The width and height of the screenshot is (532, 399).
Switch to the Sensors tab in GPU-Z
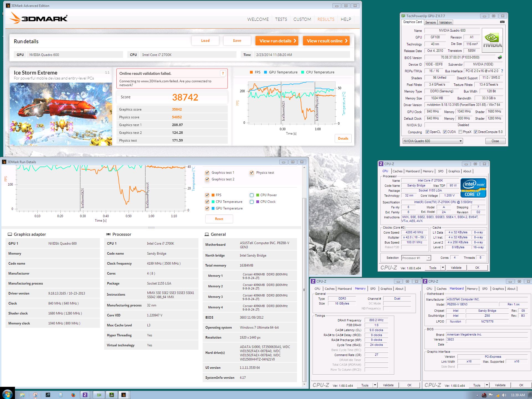click(x=430, y=22)
